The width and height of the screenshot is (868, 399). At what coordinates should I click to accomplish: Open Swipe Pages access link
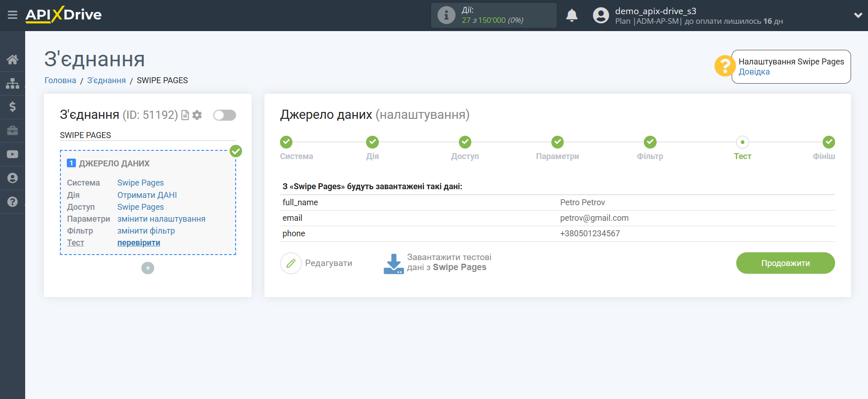pos(140,207)
